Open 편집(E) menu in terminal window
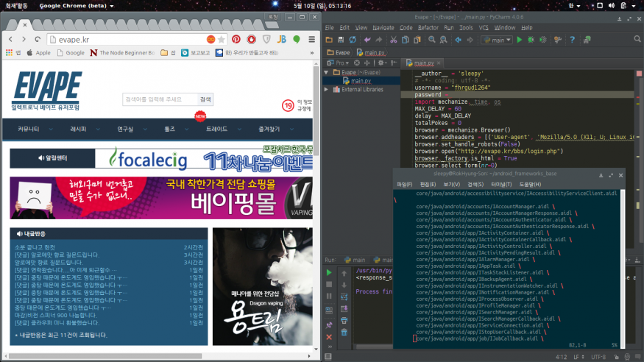Screen dimensions: 644x362 click(x=428, y=185)
